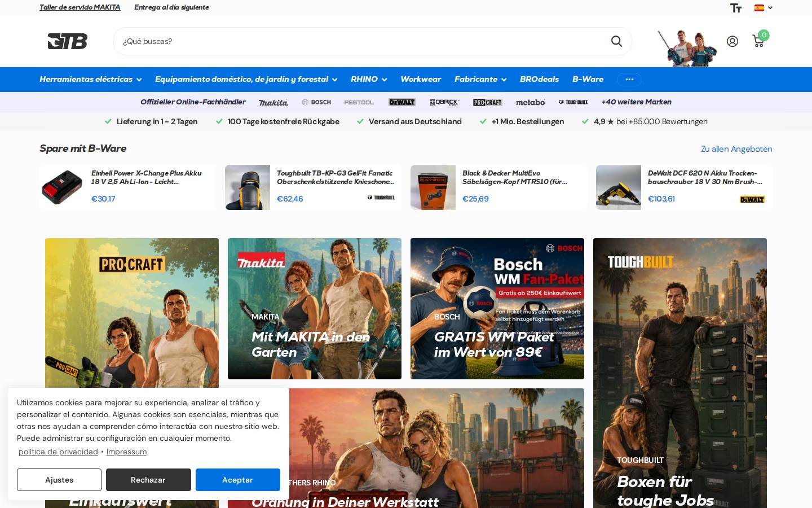The height and width of the screenshot is (508, 812).
Task: Click the Bosch brand logo in the brand strip
Action: coord(316,102)
